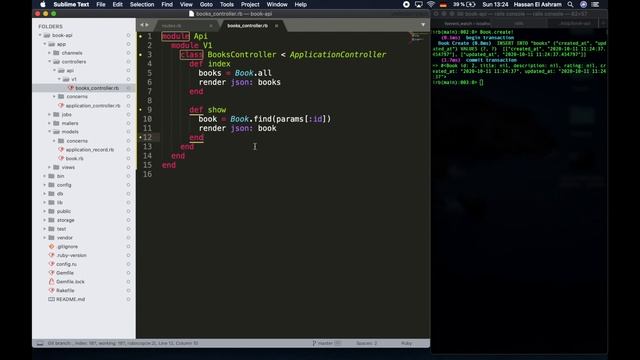This screenshot has width=640, height=360.
Task: Select the storage folder in sidebar
Action: (x=65, y=220)
